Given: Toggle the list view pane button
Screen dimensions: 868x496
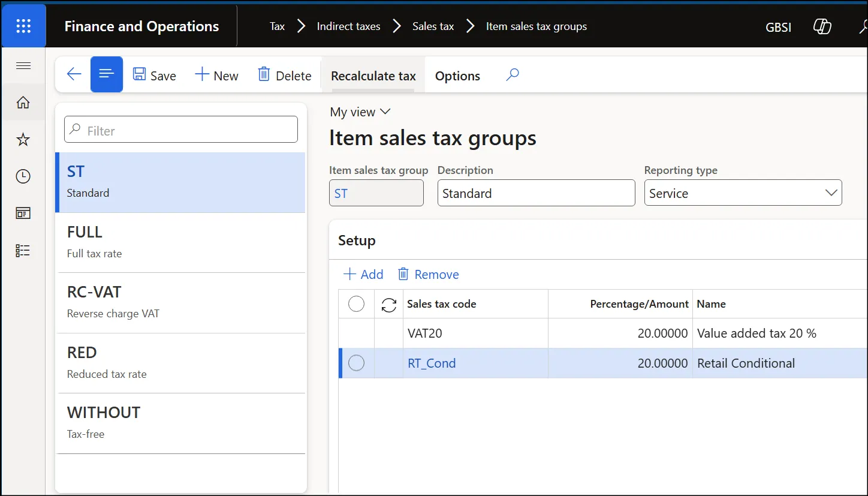Looking at the screenshot, I should (107, 74).
